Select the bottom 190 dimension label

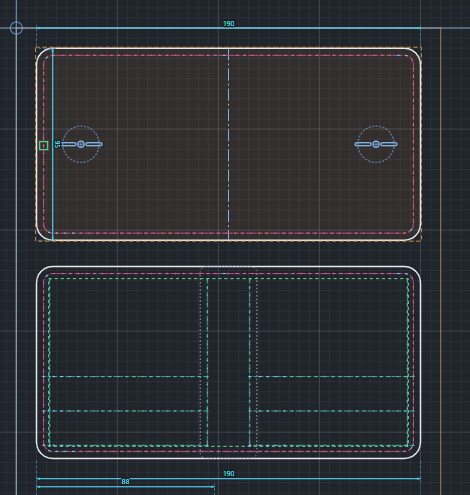point(229,474)
